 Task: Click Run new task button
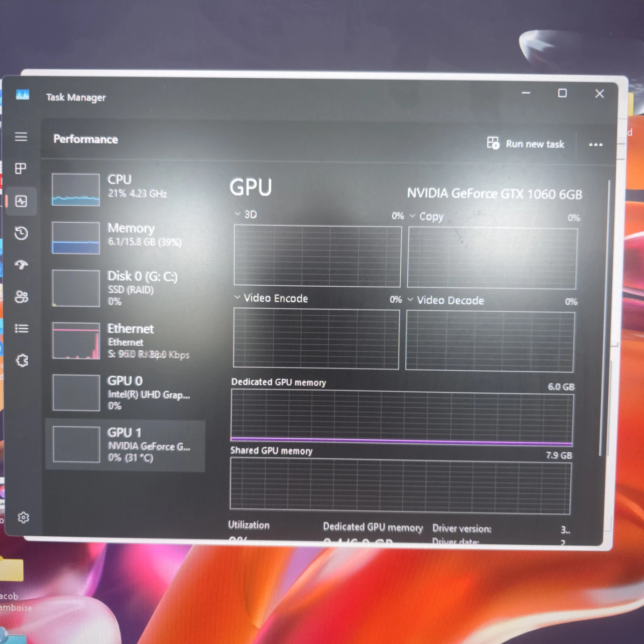coord(525,144)
